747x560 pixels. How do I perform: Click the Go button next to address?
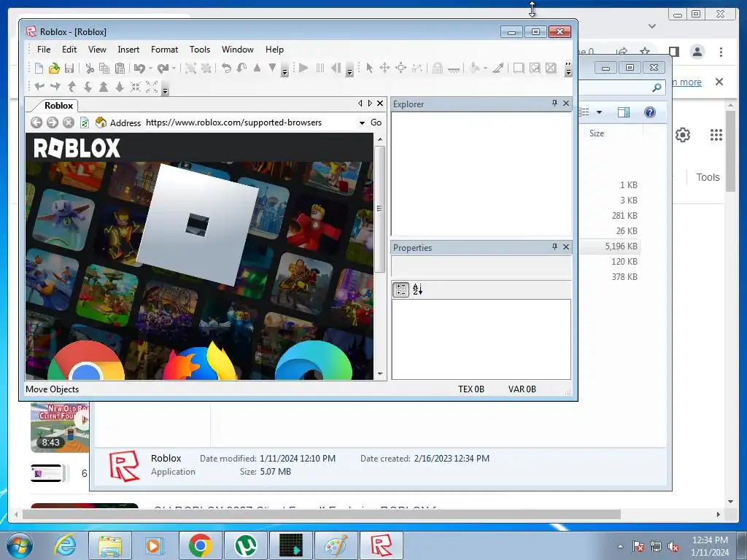(376, 122)
